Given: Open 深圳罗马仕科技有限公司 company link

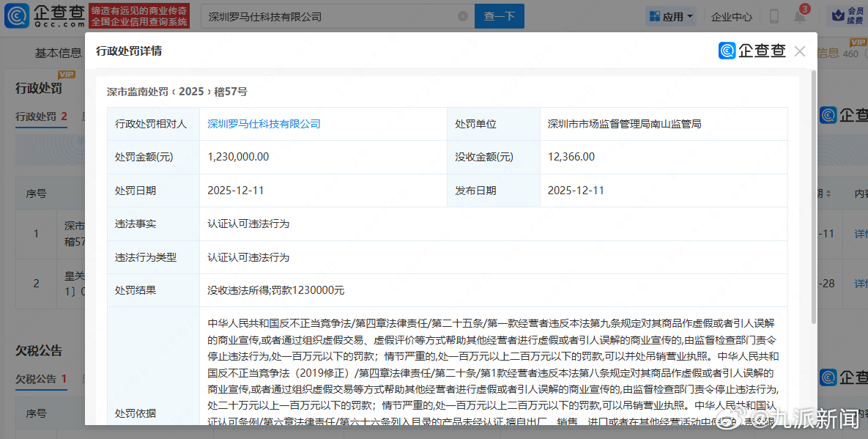Looking at the screenshot, I should coord(264,124).
